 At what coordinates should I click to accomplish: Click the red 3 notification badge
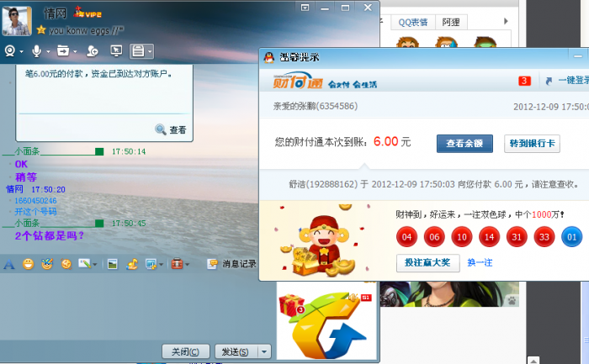pyautogui.click(x=524, y=81)
